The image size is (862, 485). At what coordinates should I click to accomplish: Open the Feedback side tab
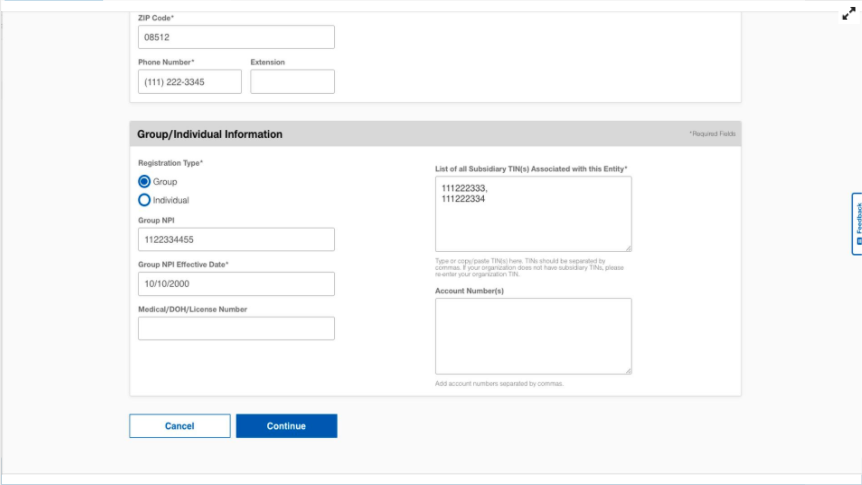(x=857, y=223)
